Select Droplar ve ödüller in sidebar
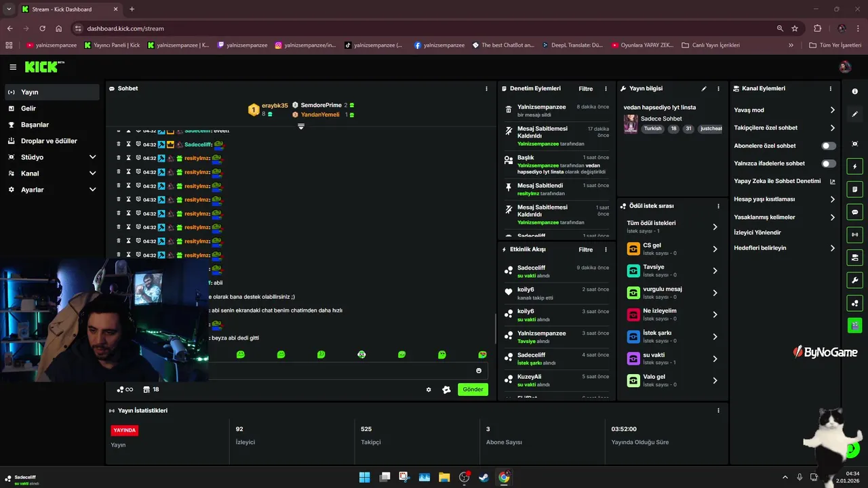Screen dimensions: 868x488 52,141
